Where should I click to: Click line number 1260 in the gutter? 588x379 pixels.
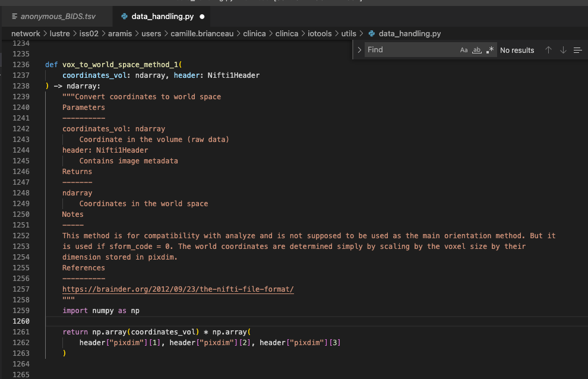[x=21, y=321]
